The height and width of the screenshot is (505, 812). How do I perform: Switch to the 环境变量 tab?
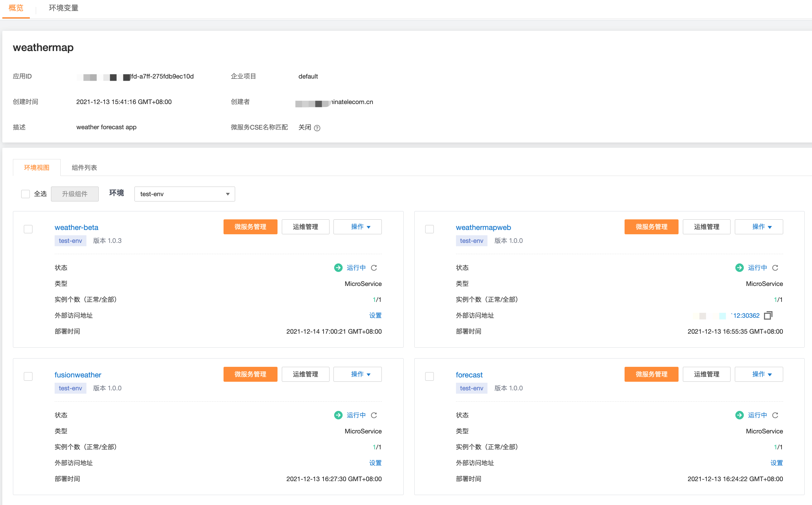[x=63, y=8]
